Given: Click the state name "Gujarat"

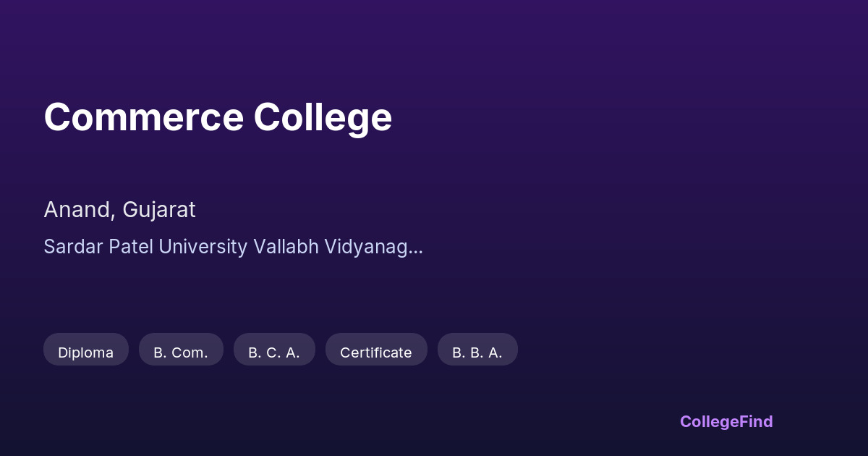Looking at the screenshot, I should tap(159, 210).
